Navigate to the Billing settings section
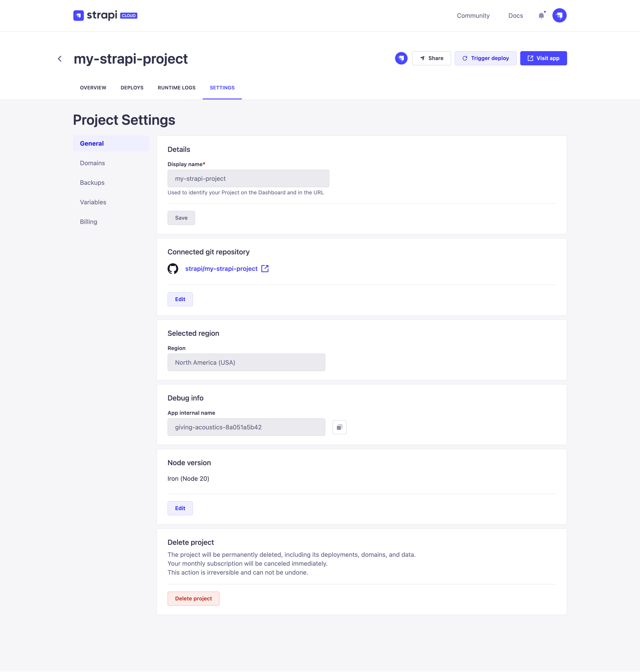 tap(88, 221)
